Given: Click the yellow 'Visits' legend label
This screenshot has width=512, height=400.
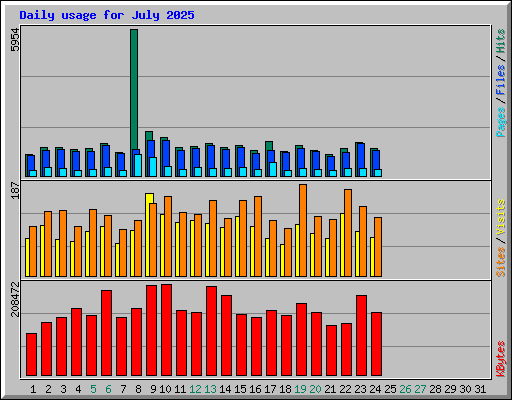Looking at the screenshot, I should 500,218.
